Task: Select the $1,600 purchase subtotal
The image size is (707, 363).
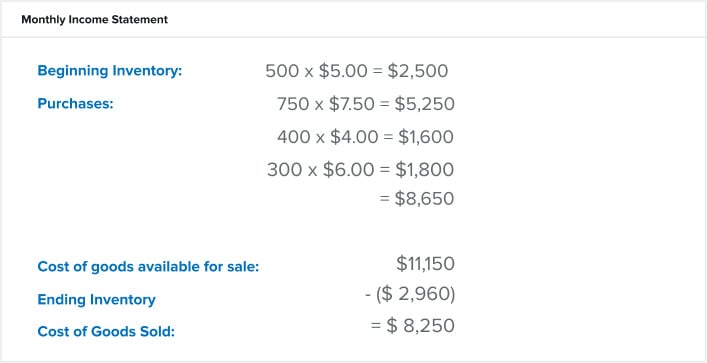Action: [x=426, y=137]
